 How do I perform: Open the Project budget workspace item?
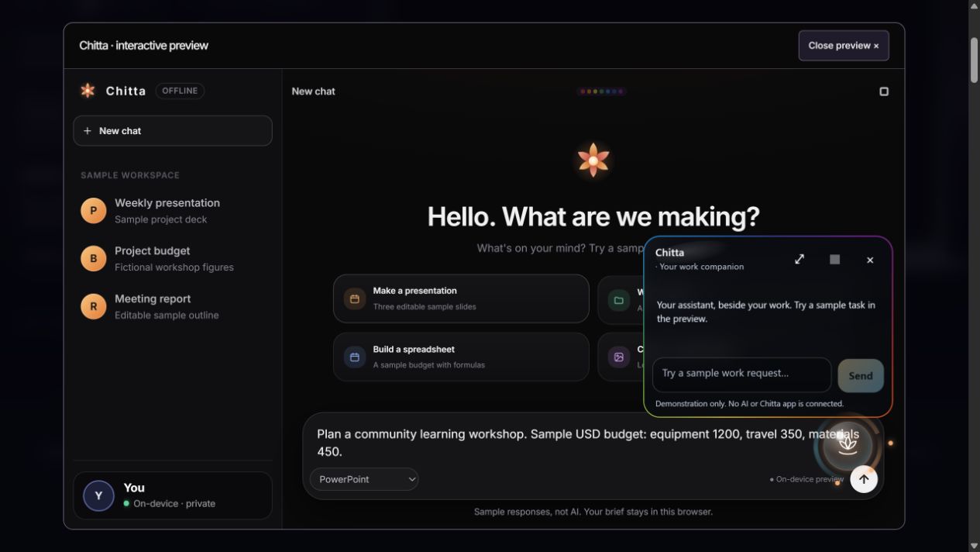point(173,259)
